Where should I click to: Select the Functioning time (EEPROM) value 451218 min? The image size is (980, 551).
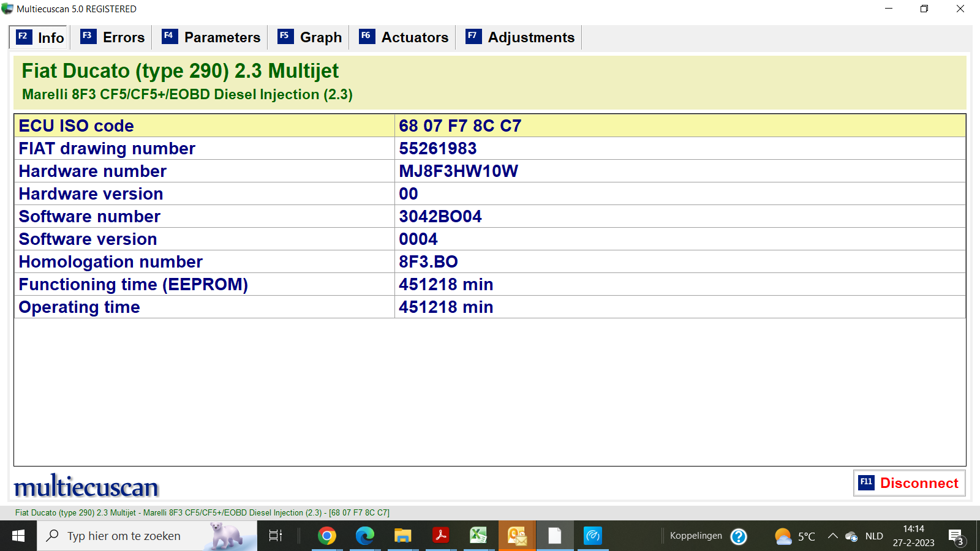tap(446, 284)
